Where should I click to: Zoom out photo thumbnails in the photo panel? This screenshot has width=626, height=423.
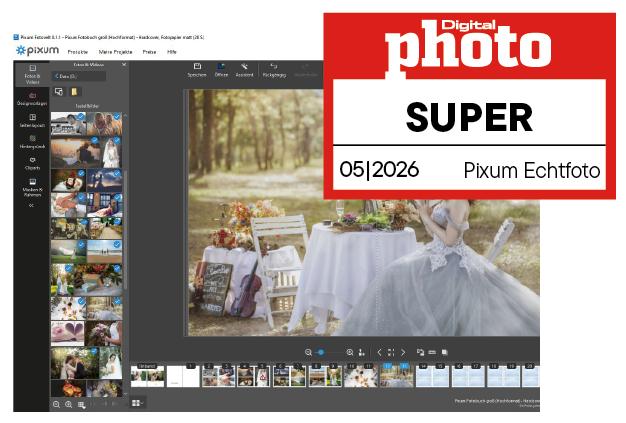[56, 405]
